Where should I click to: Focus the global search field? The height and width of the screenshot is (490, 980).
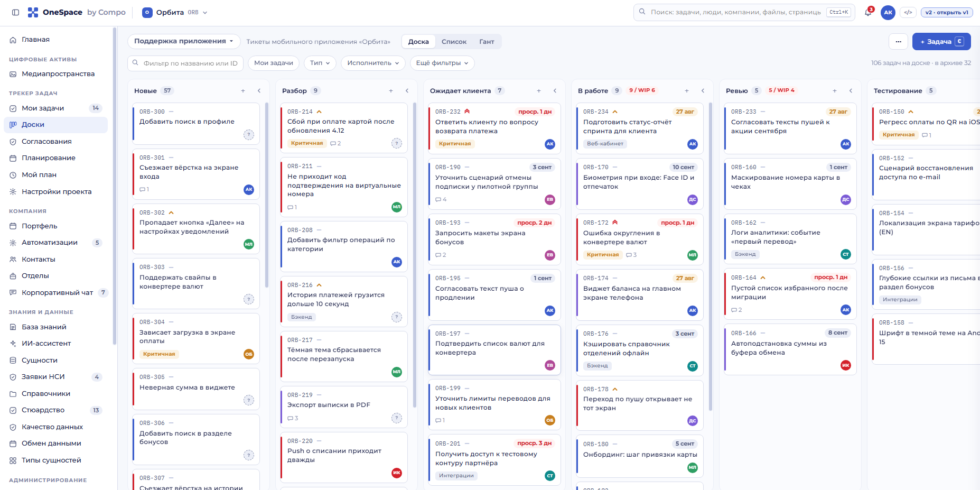tap(744, 12)
